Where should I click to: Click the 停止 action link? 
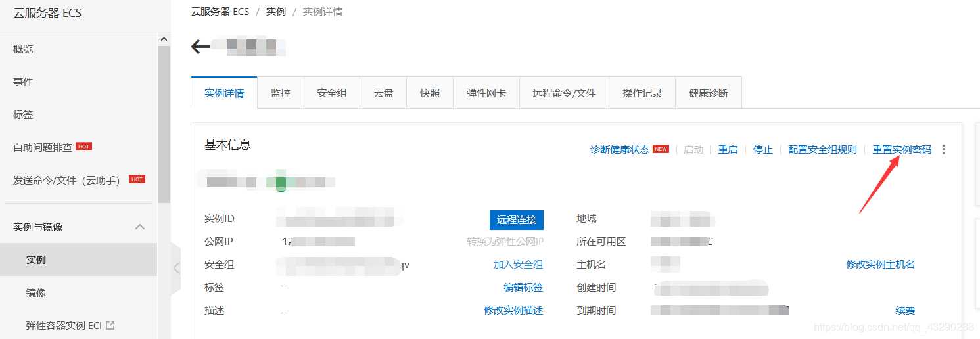(763, 150)
